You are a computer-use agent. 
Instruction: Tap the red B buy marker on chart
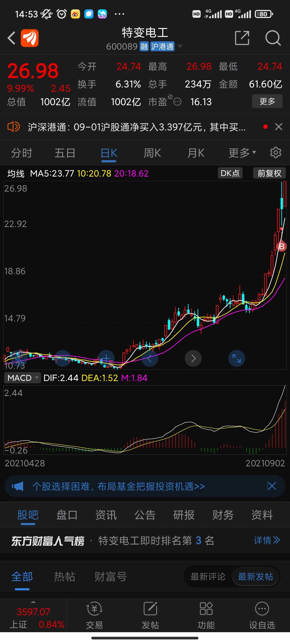tap(282, 246)
